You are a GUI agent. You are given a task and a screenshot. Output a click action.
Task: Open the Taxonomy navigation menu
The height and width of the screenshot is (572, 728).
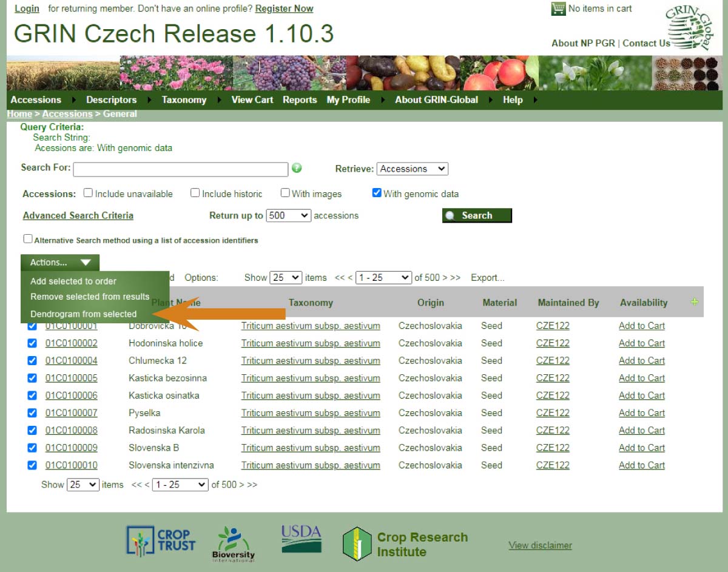click(184, 99)
